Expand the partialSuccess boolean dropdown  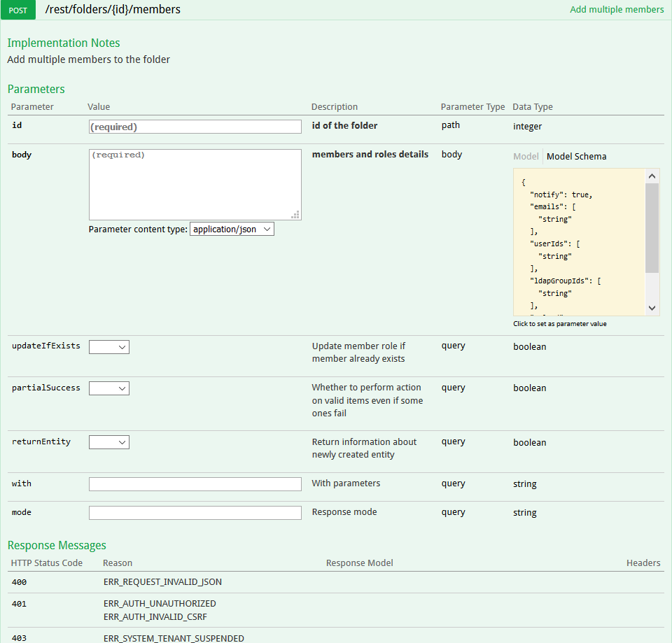(109, 388)
